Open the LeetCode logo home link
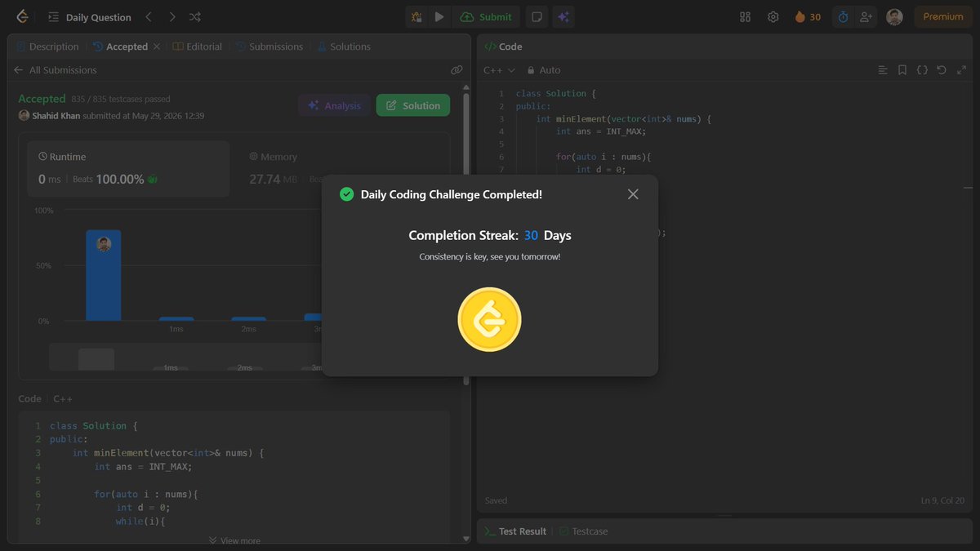The height and width of the screenshot is (551, 980). click(x=22, y=16)
